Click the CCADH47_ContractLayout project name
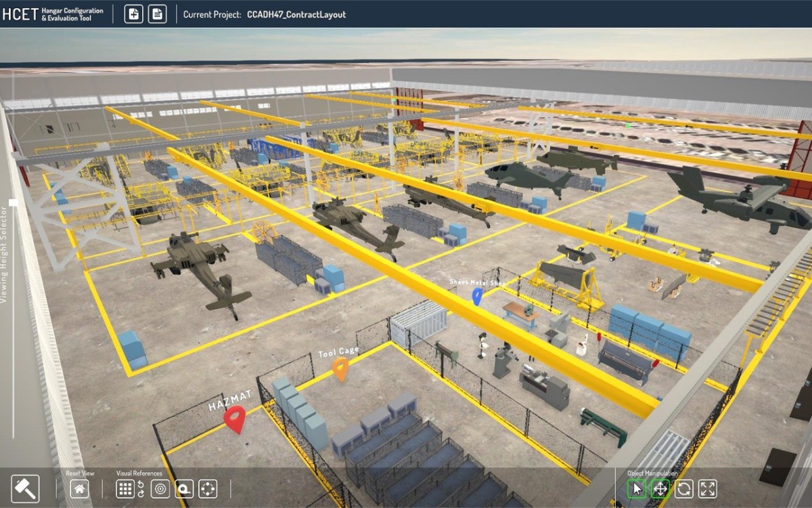 tap(296, 14)
